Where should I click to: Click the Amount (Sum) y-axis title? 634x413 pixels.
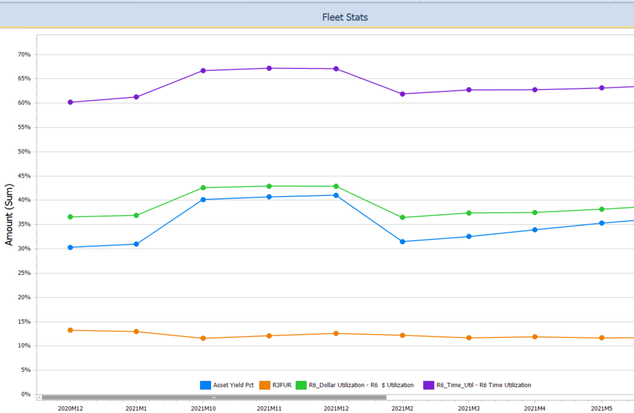coord(9,215)
